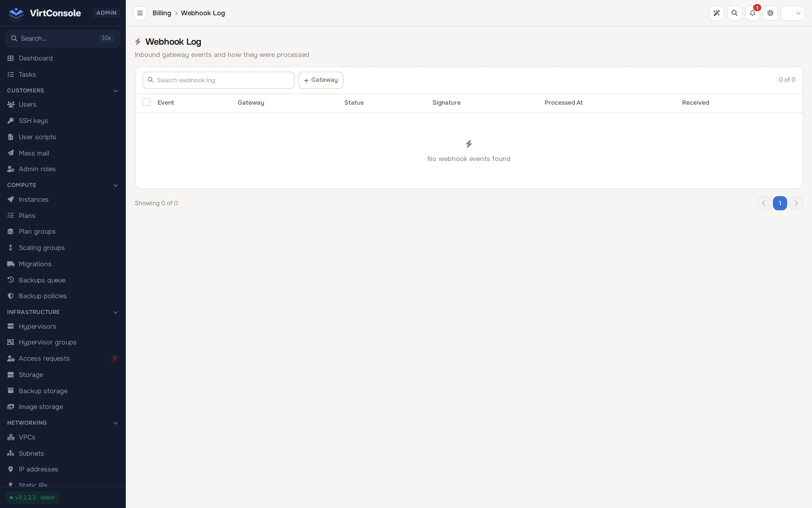Open Backup storage menu item
This screenshot has width=812, height=508.
pyautogui.click(x=63, y=391)
